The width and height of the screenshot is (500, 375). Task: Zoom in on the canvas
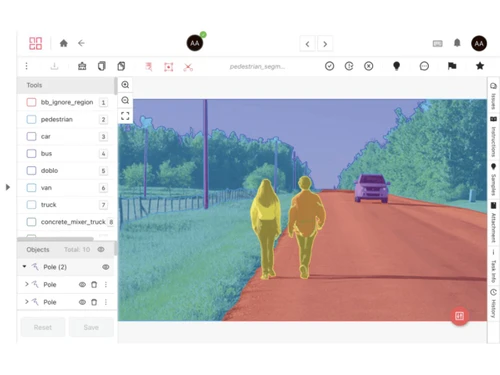125,85
